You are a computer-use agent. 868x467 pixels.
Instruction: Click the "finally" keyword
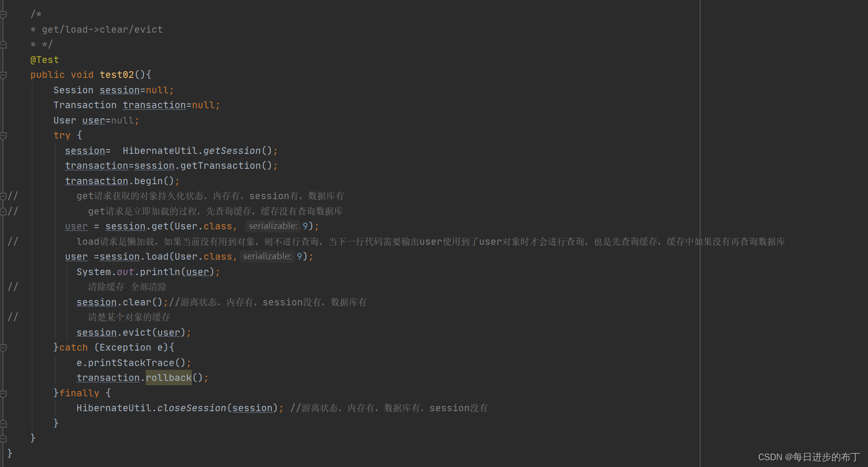(79, 393)
